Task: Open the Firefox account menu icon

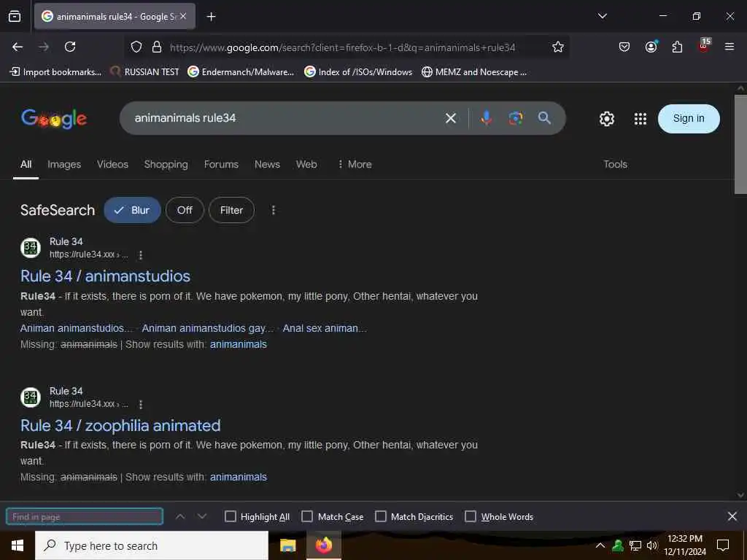Action: click(651, 46)
